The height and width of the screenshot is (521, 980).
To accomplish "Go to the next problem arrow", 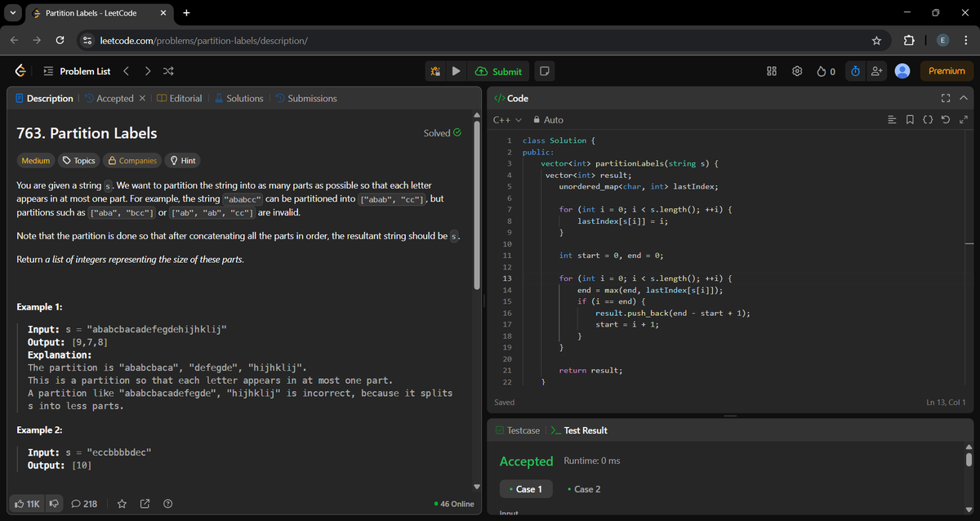I will (x=148, y=71).
